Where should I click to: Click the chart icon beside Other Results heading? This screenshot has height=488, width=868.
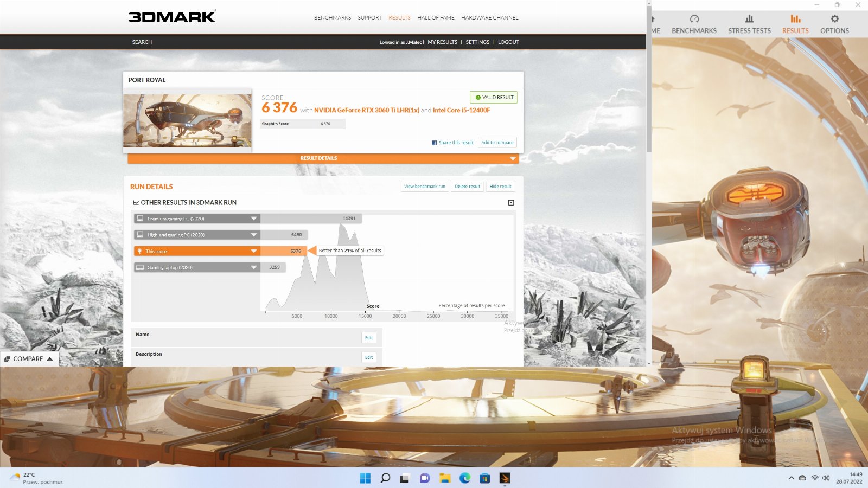pyautogui.click(x=136, y=203)
